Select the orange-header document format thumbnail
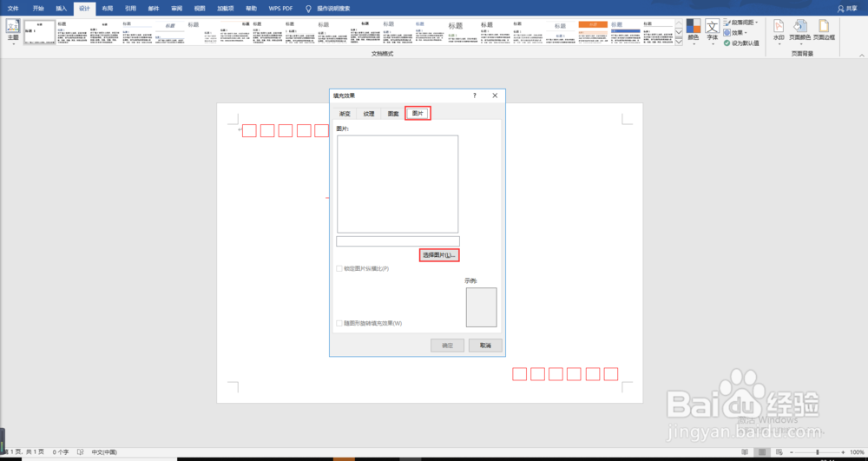The width and height of the screenshot is (868, 461). [593, 33]
